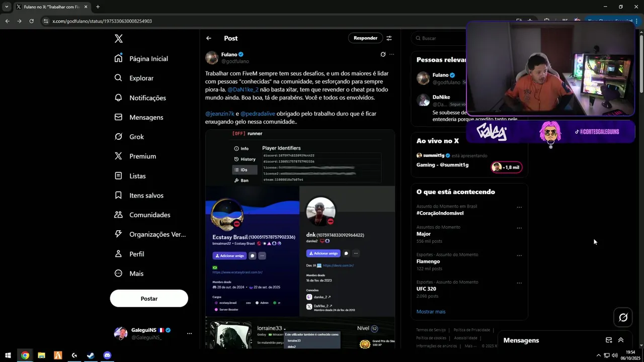Click the Chrome address bar URL
Image resolution: width=644 pixels, height=362 pixels.
pos(102,21)
